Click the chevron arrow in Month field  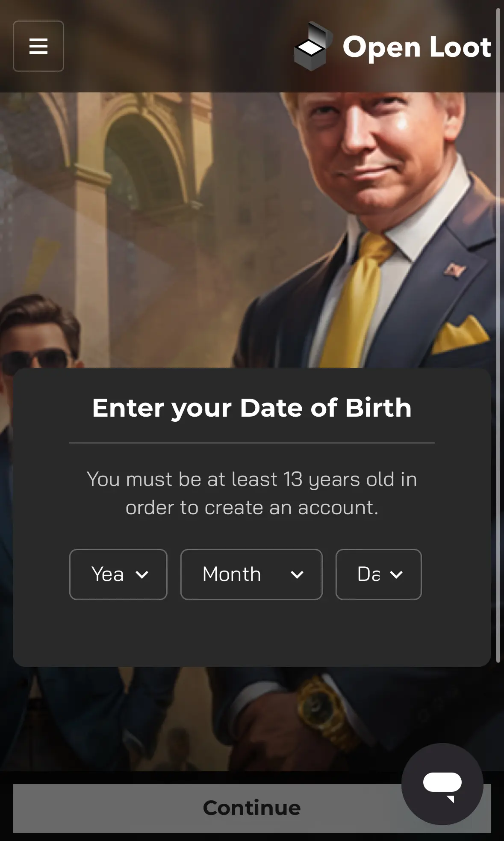click(297, 574)
